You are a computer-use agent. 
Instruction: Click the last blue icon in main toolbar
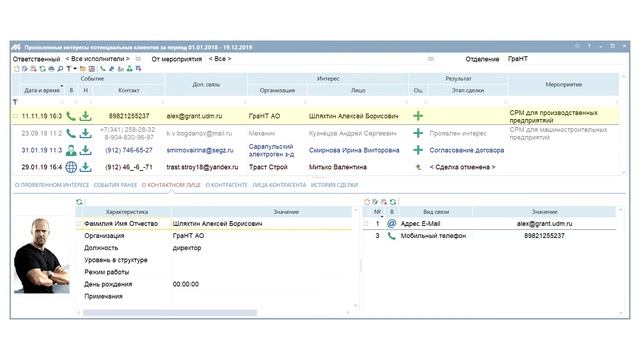pyautogui.click(x=138, y=69)
